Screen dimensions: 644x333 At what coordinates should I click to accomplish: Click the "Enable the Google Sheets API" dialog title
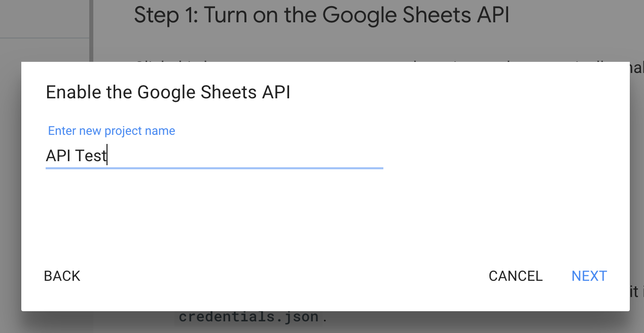click(x=168, y=93)
